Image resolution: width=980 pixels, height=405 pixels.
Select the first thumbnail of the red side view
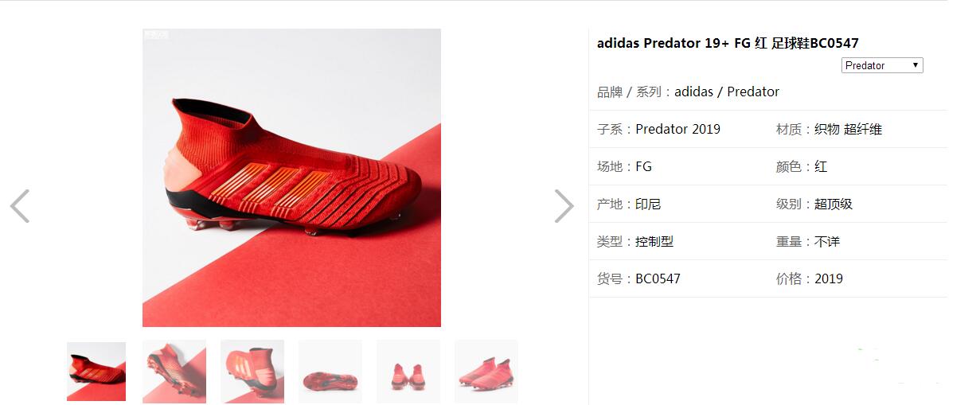(96, 372)
